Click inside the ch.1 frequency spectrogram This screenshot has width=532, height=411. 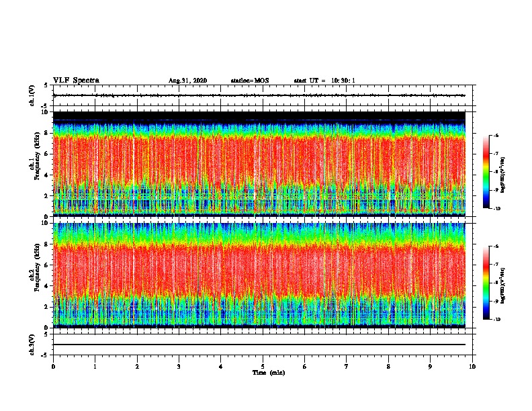click(x=259, y=164)
